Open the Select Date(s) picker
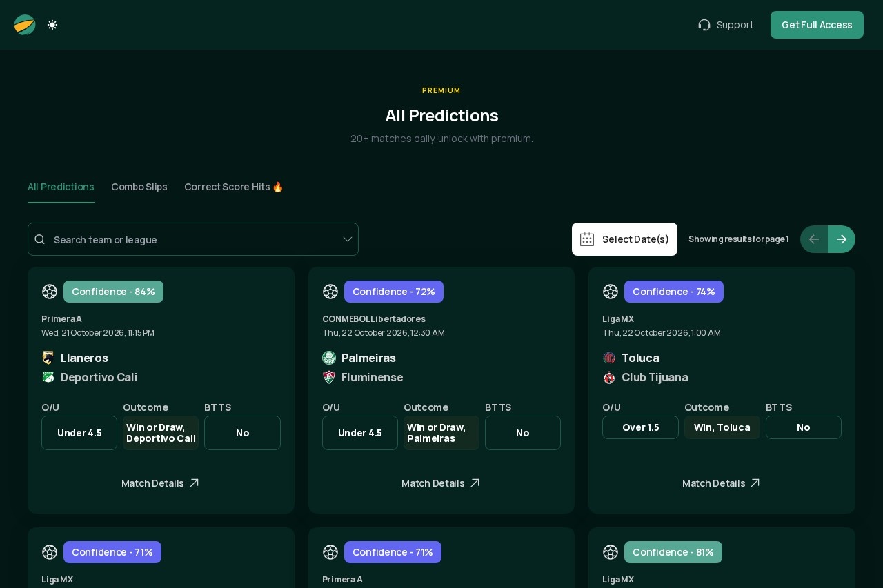883x588 pixels. click(624, 239)
